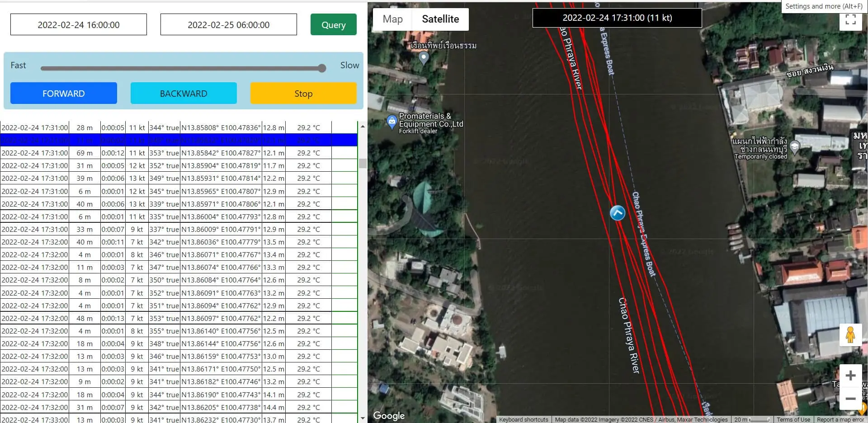Zoom in using the map plus icon
868x423 pixels.
[x=851, y=375]
